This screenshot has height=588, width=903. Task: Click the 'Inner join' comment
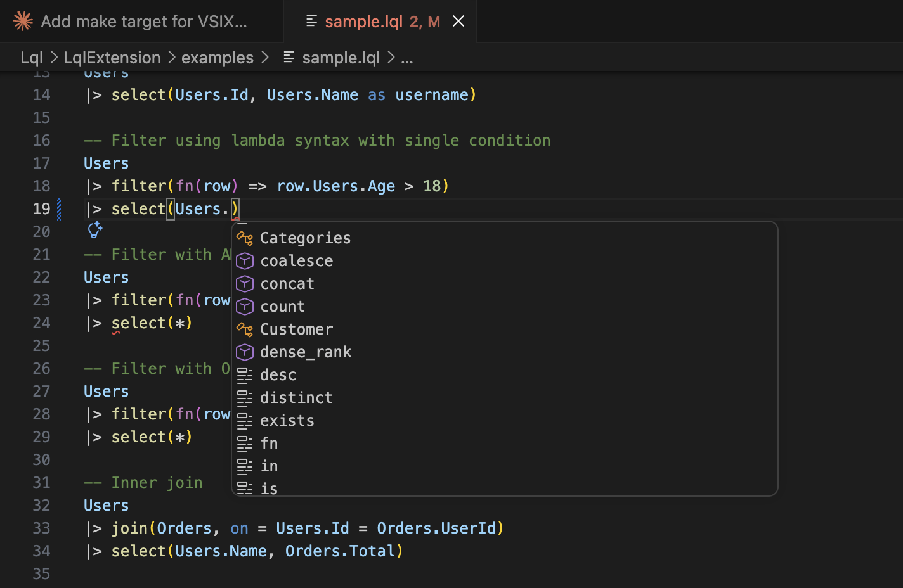[143, 483]
